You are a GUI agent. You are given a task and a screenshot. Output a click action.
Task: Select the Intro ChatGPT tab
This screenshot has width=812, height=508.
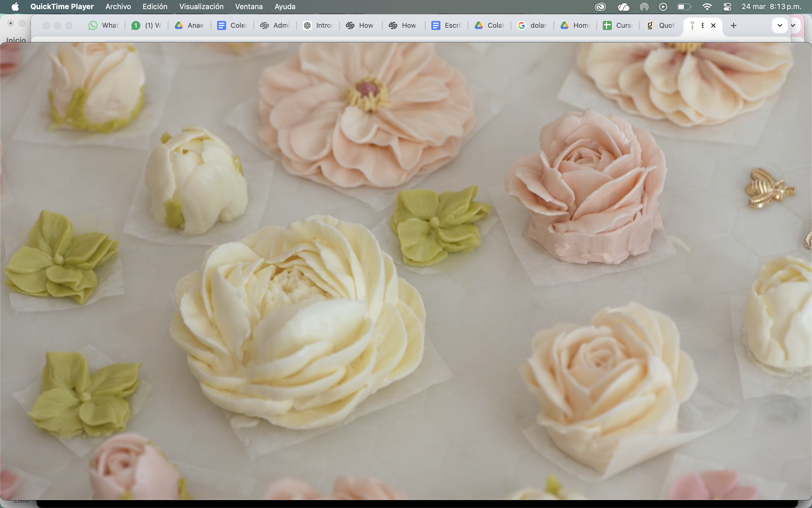tap(318, 26)
